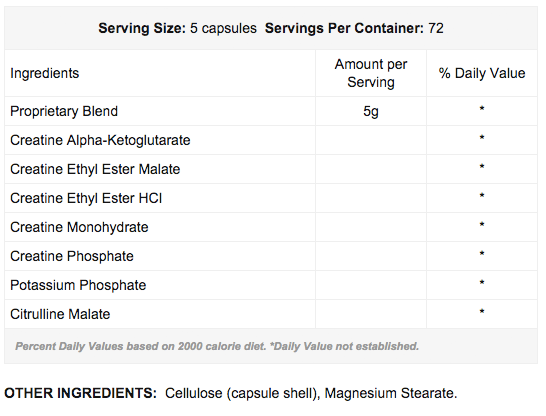Click Creatine Monohydrate ingredient
The height and width of the screenshot is (416, 546).
tap(79, 227)
